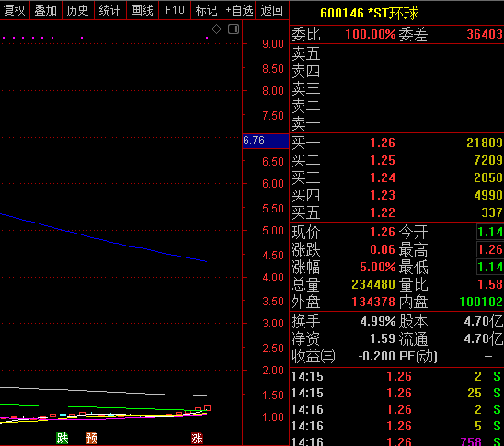
Task: Click 返回 to go back
Action: point(272,10)
